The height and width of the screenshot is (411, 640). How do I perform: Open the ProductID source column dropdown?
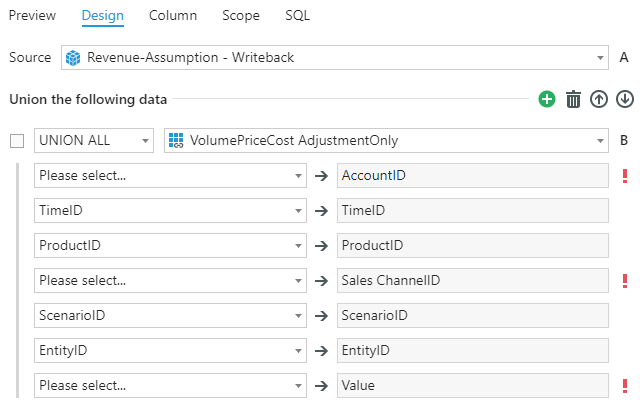170,246
